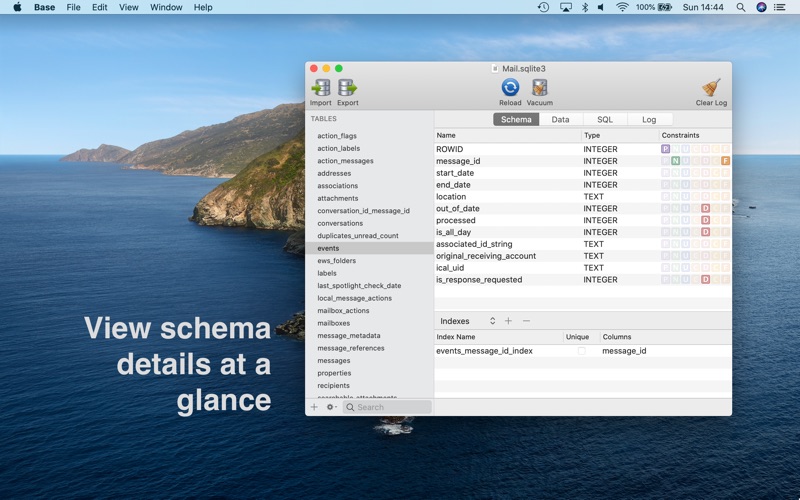Image resolution: width=800 pixels, height=500 pixels.
Task: Toggle the primary key badge on ROWID
Action: coord(666,149)
